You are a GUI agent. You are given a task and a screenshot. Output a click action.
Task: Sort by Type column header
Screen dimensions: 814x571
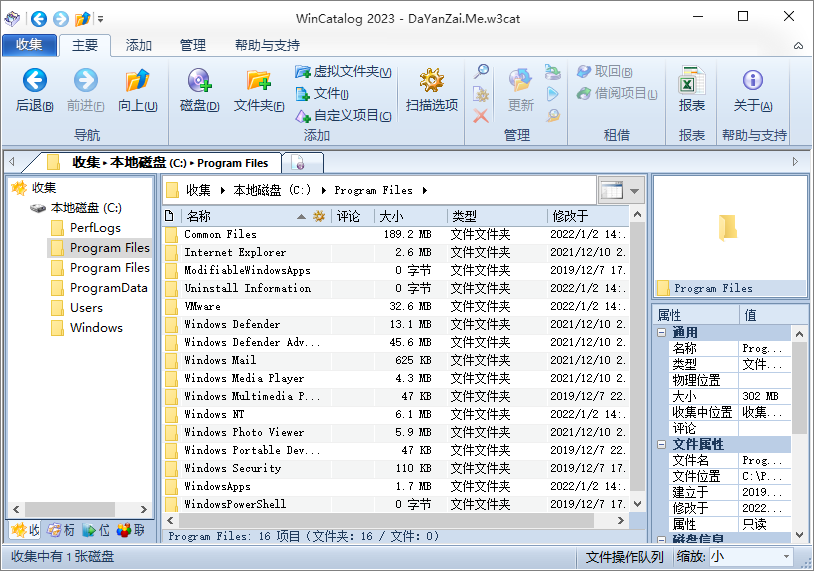497,216
